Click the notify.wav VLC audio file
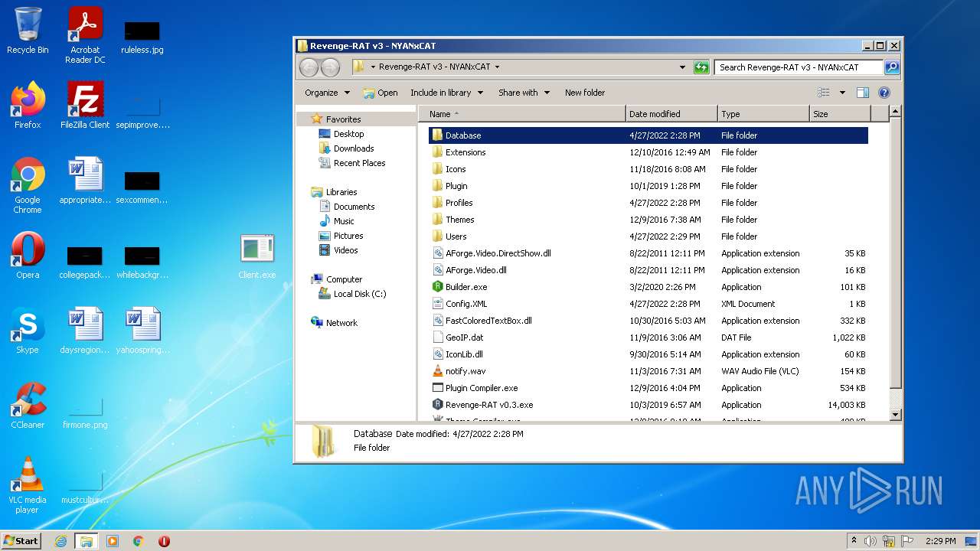 [x=465, y=371]
